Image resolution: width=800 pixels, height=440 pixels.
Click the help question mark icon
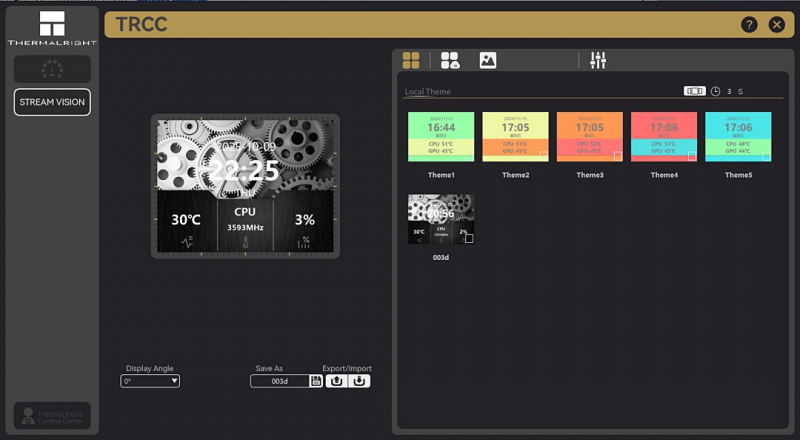click(x=749, y=25)
